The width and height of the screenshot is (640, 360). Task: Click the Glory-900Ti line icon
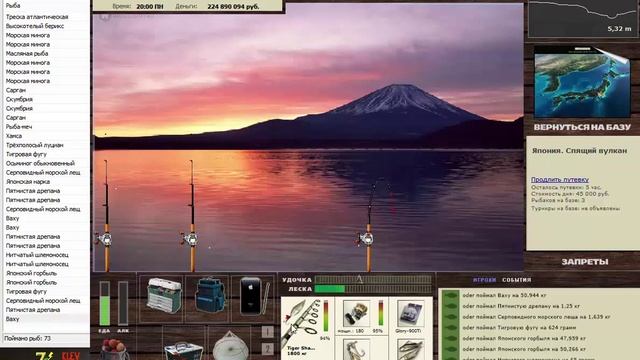click(410, 313)
